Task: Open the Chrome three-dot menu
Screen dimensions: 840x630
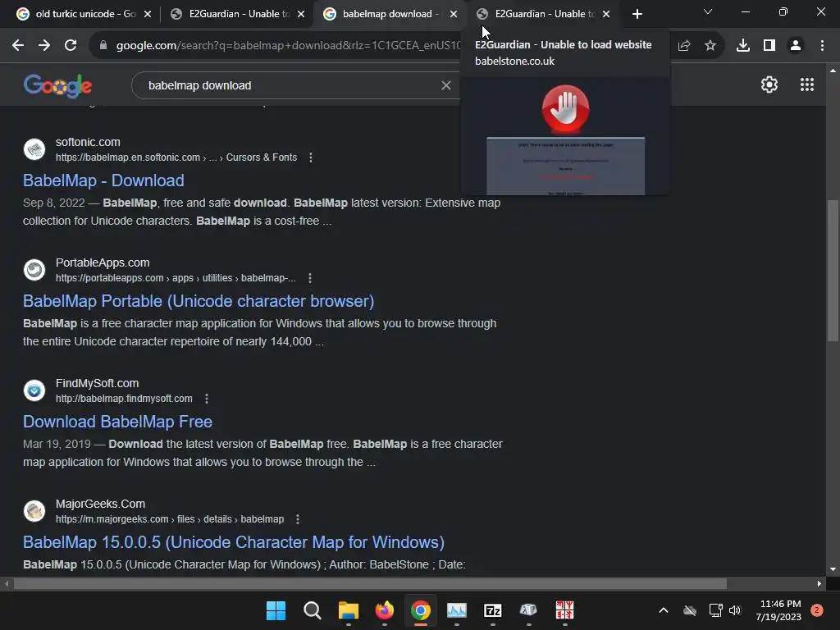Action: [x=822, y=46]
